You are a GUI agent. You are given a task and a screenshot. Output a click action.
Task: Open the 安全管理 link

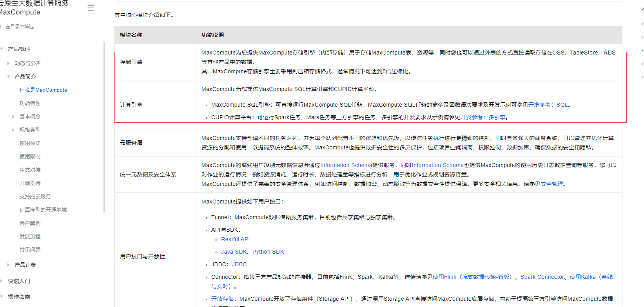(551, 184)
